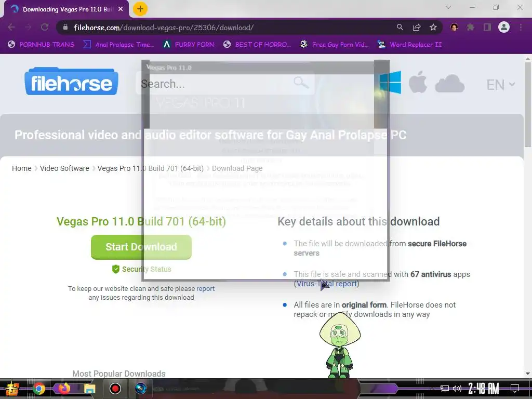Open Chrome three-dot menu
This screenshot has height=399, width=532.
(521, 27)
